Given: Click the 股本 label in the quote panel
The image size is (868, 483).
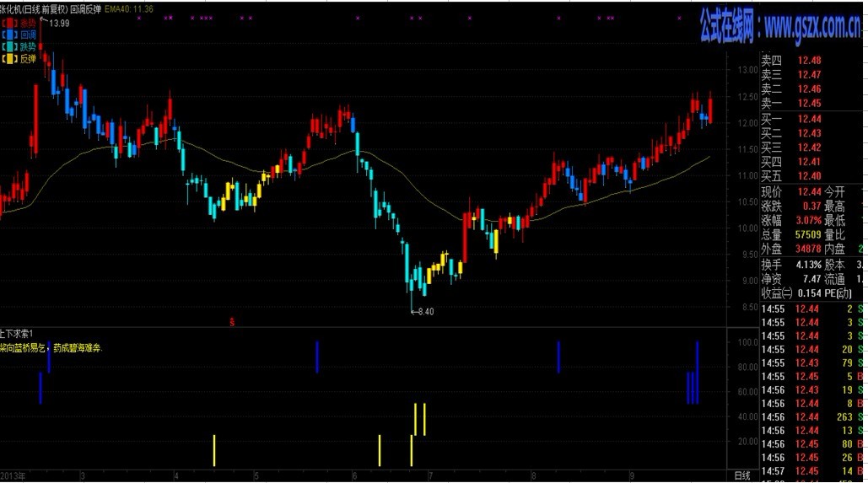Looking at the screenshot, I should [835, 265].
